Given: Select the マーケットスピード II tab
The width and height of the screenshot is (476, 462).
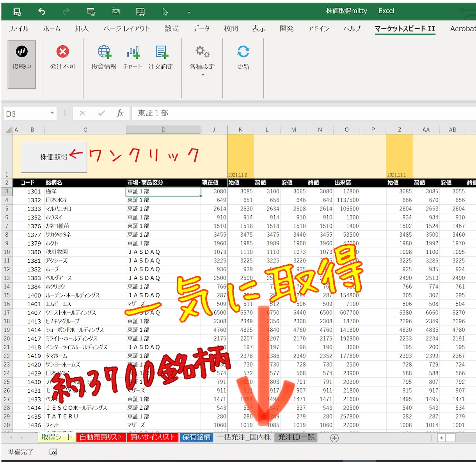Looking at the screenshot, I should point(405,28).
